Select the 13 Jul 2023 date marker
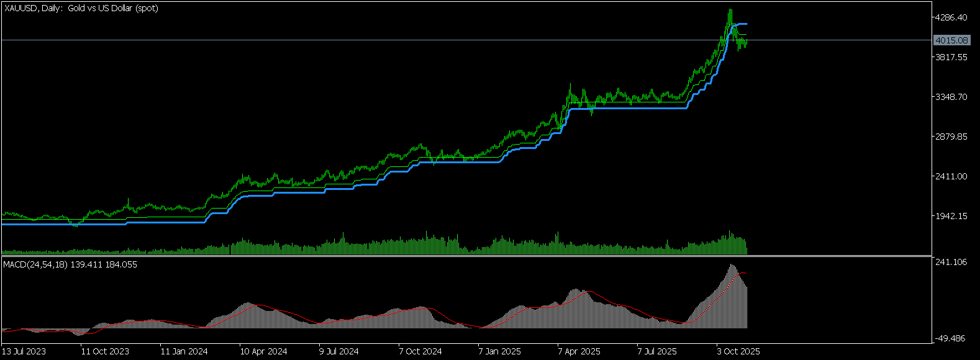The image size is (980, 360). pos(24,351)
